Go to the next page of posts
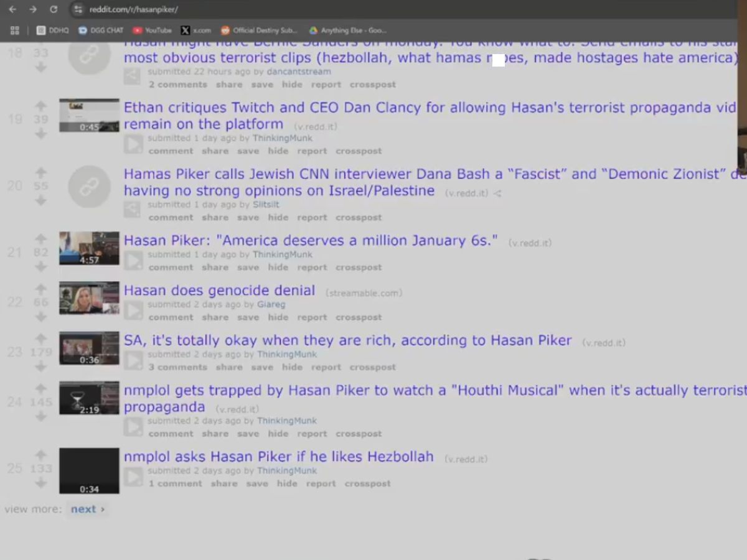This screenshot has height=560, width=747. 85,509
